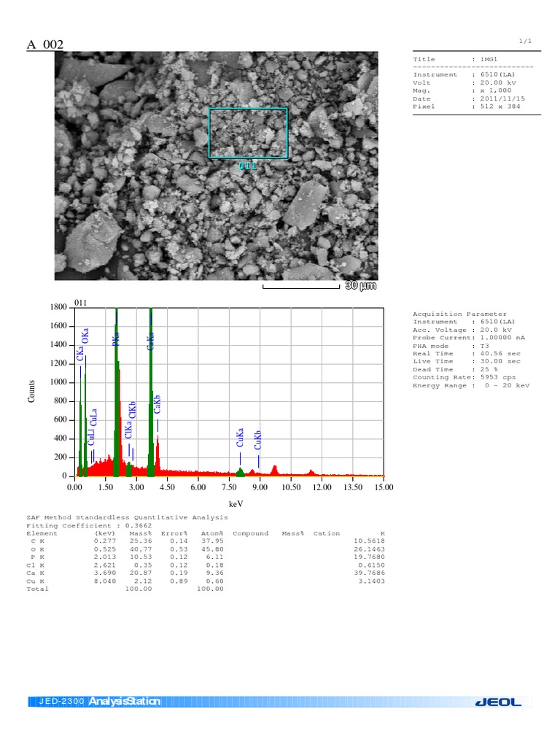This screenshot has height=747, width=560.
Task: Select the Ca K K-ratio value 39.7686
Action: pos(369,573)
